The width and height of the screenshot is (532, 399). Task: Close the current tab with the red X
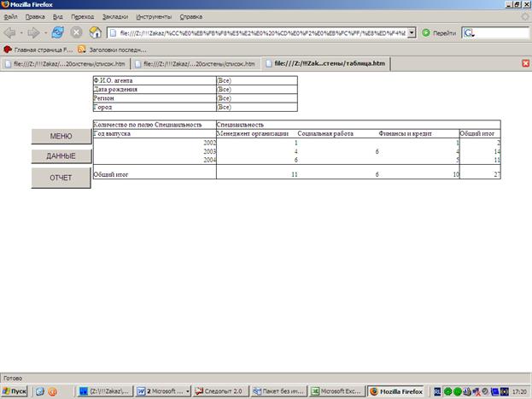[x=524, y=63]
